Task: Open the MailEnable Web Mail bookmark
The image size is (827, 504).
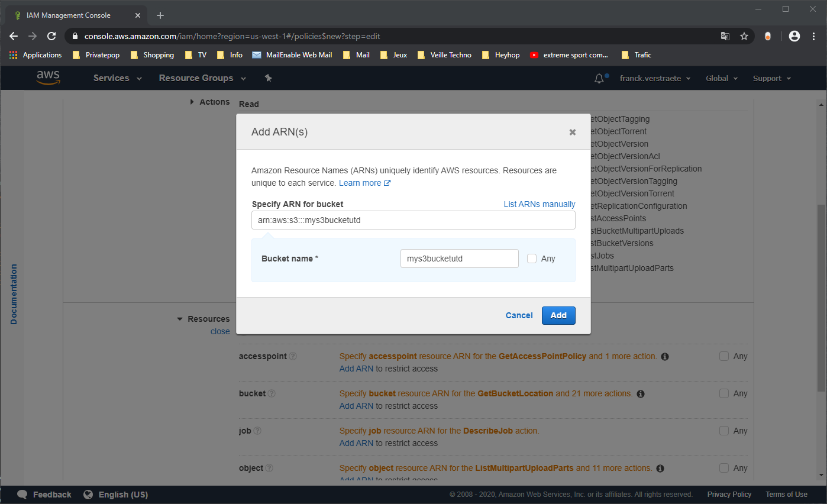Action: pyautogui.click(x=292, y=55)
